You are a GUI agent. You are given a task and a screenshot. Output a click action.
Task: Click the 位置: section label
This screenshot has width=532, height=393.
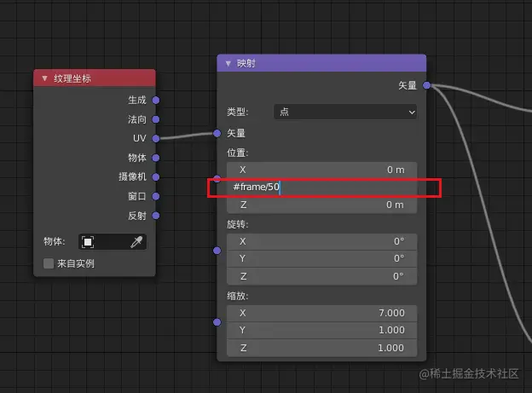(x=238, y=153)
